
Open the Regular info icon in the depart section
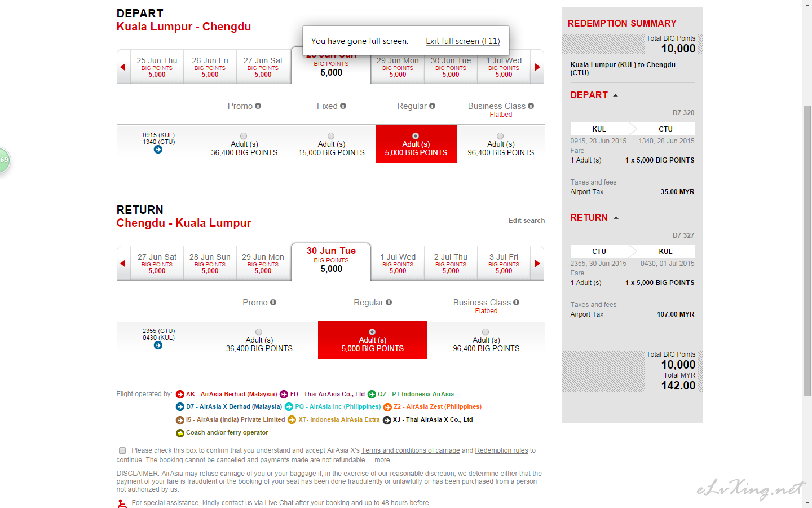point(432,106)
